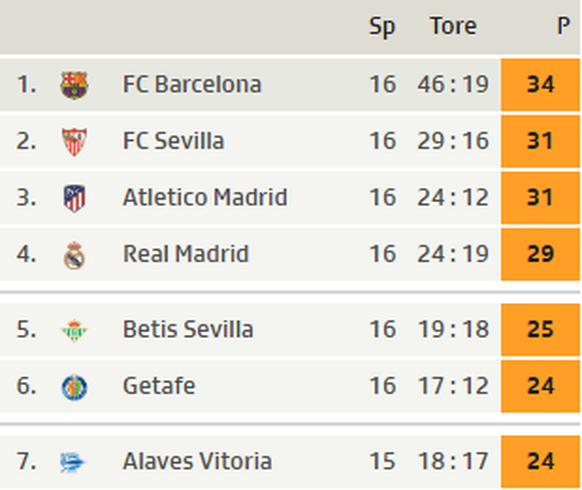Viewport: 582px width, 490px height.
Task: Click the FC Sevilla club crest
Action: pyautogui.click(x=74, y=141)
